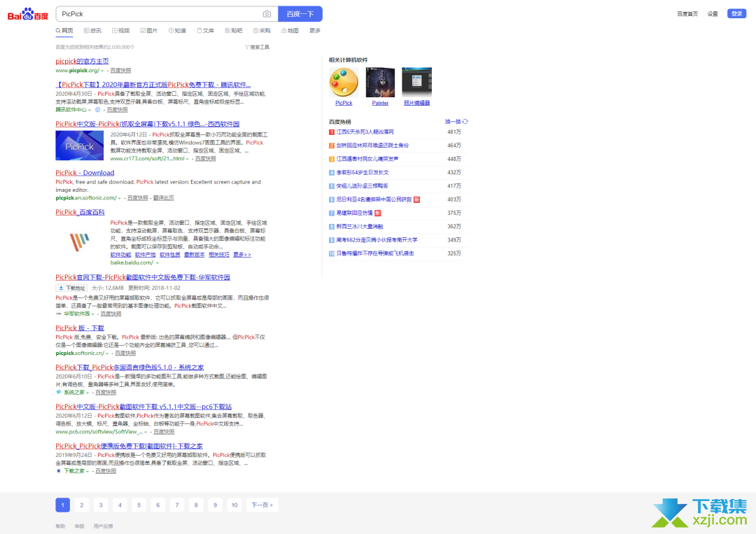Switch to the 图片 tab
Screen dimensions: 756x534
point(149,30)
